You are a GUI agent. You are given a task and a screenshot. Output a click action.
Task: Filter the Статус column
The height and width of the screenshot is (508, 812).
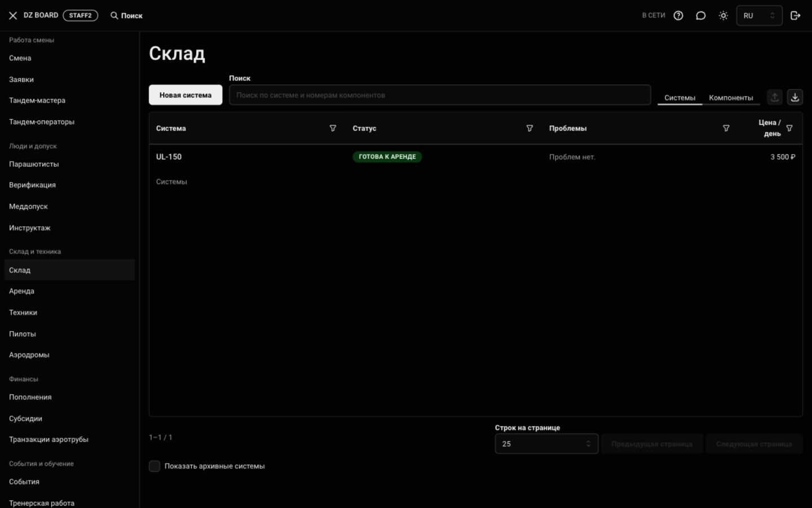click(x=529, y=128)
